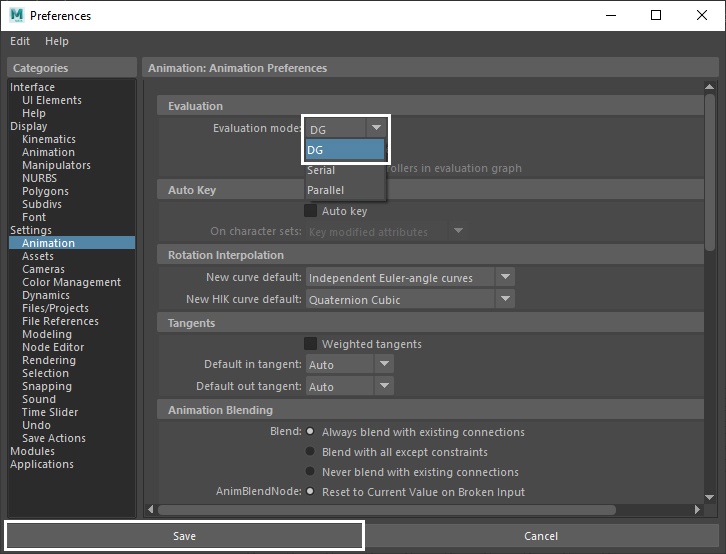Select Dynamics category
This screenshot has width=726, height=554.
pyautogui.click(x=46, y=295)
